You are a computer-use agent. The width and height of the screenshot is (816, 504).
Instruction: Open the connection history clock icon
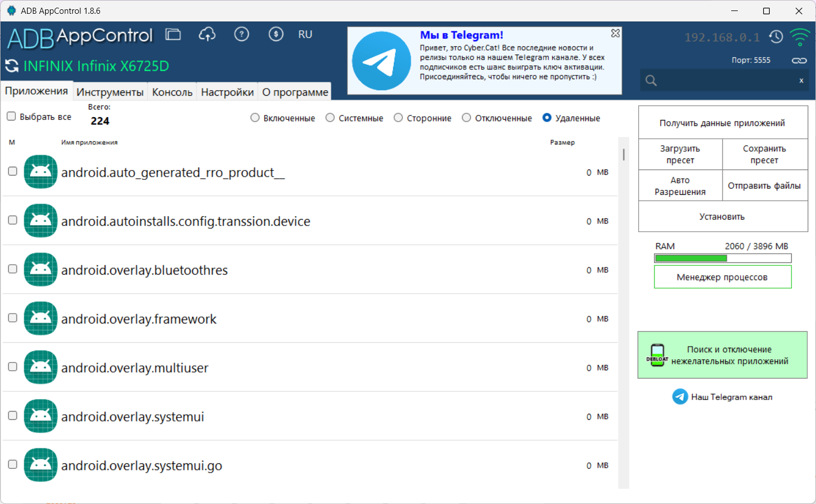(776, 37)
